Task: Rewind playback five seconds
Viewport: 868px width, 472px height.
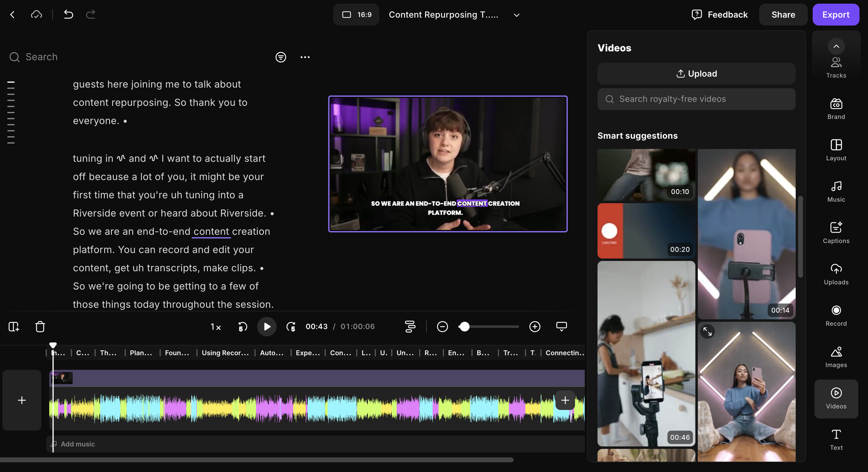Action: [243, 326]
